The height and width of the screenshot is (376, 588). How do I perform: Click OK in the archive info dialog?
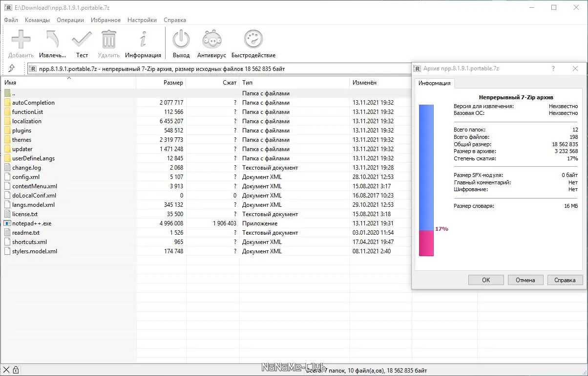tap(486, 280)
